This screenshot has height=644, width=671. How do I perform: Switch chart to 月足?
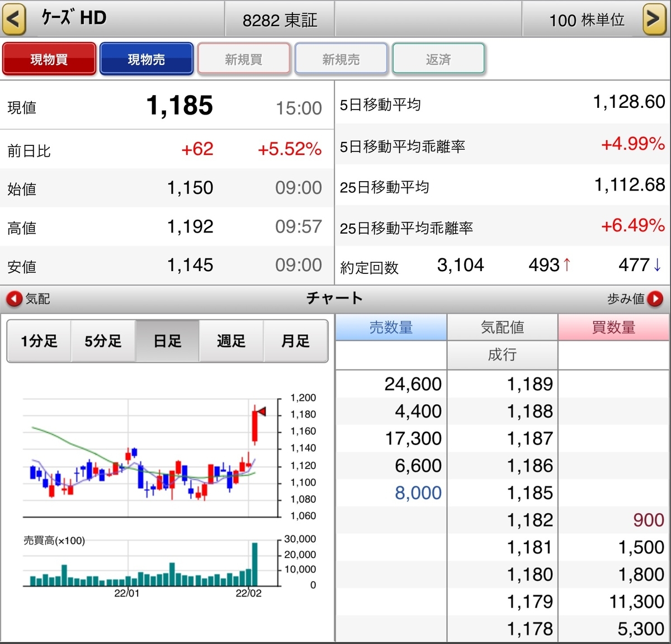(295, 341)
